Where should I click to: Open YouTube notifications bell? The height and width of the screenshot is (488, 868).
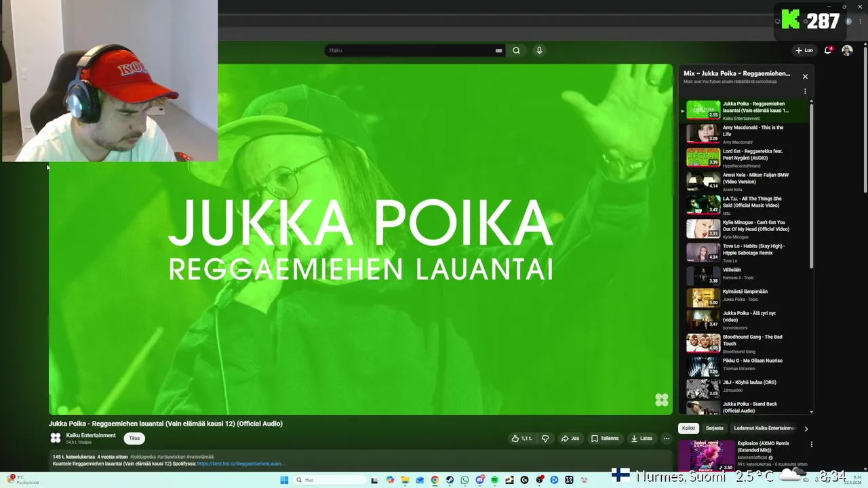(x=828, y=50)
